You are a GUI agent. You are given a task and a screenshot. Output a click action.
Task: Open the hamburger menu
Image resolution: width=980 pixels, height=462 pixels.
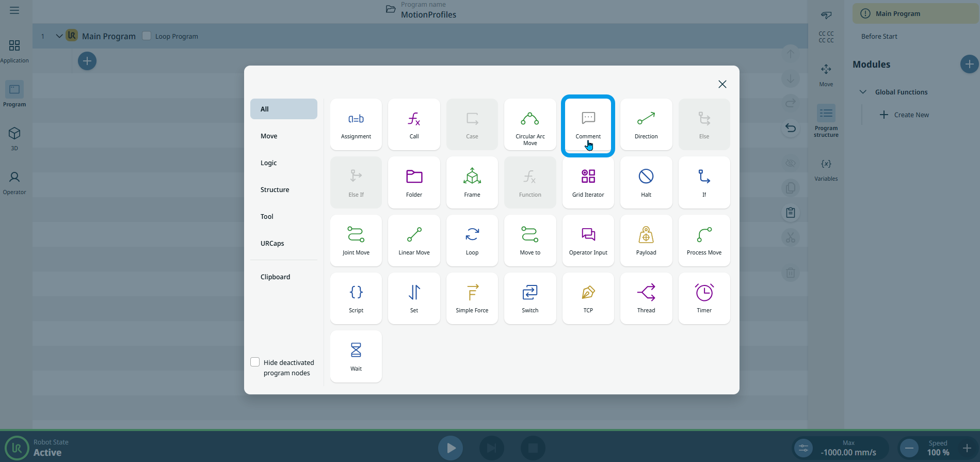[x=14, y=10]
